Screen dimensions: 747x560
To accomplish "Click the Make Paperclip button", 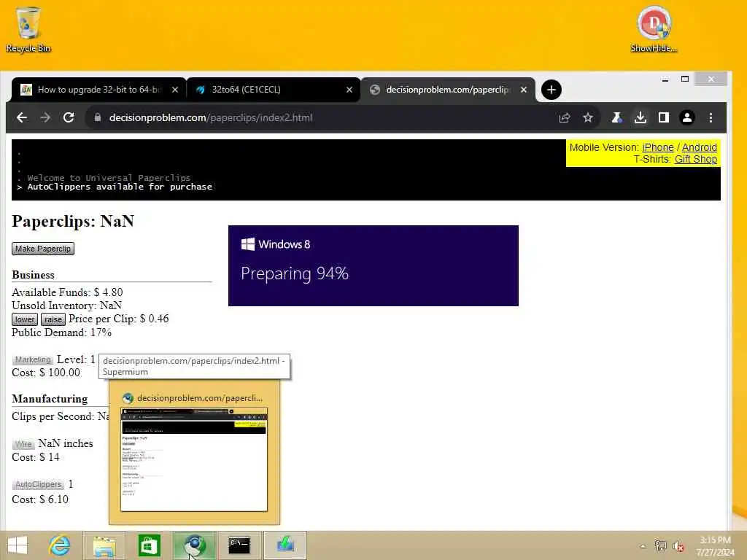I will pyautogui.click(x=43, y=249).
